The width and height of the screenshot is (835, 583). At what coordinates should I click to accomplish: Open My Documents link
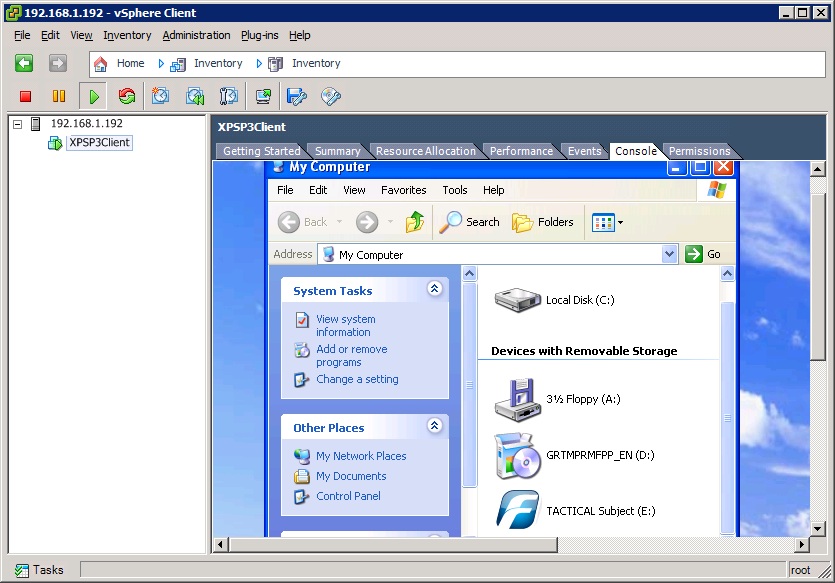pos(351,476)
